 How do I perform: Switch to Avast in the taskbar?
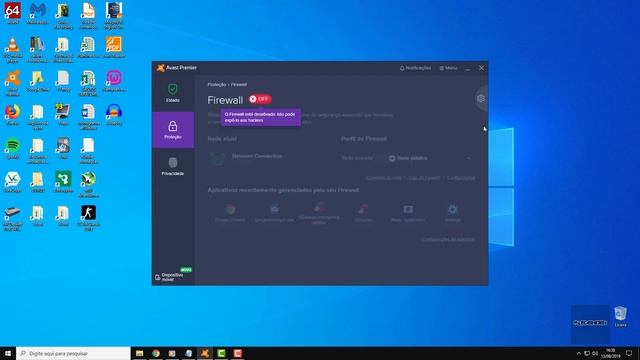[x=205, y=353]
